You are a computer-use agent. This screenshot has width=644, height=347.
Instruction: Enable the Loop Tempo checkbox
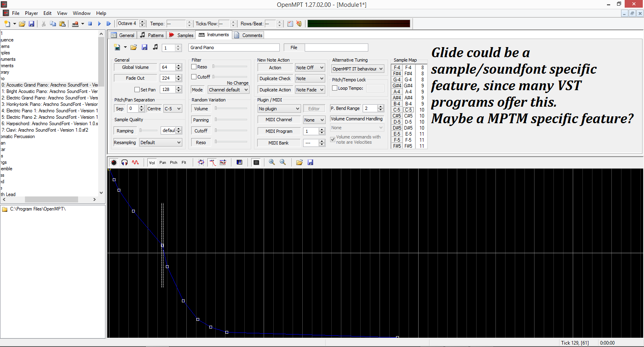tap(334, 88)
